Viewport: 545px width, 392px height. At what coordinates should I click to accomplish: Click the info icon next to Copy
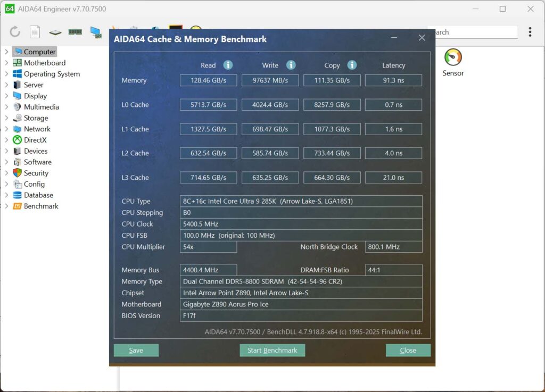click(352, 65)
